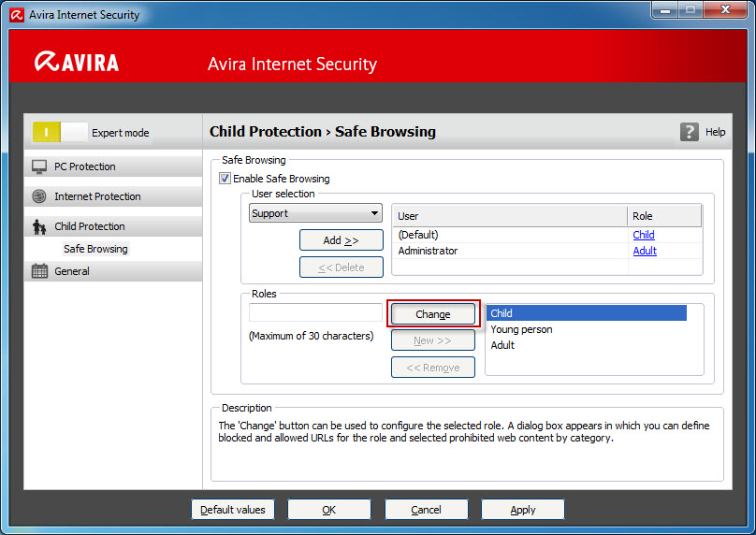Click the Role column header

pyautogui.click(x=664, y=216)
